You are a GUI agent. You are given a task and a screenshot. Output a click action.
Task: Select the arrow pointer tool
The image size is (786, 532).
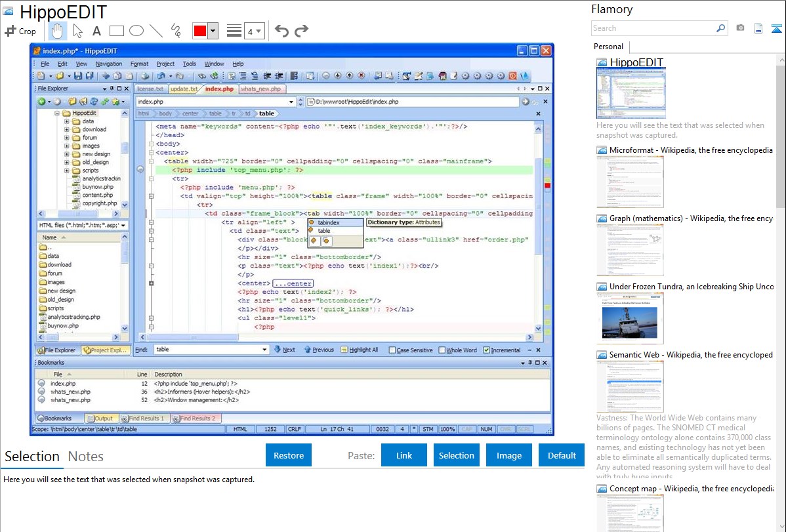(77, 31)
